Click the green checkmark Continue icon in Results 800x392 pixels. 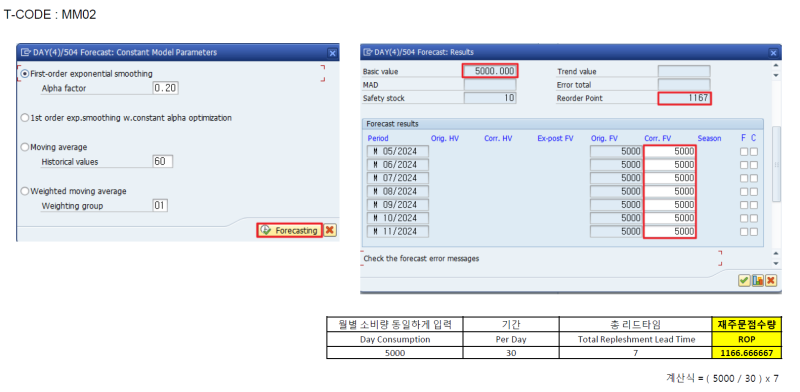coord(744,280)
